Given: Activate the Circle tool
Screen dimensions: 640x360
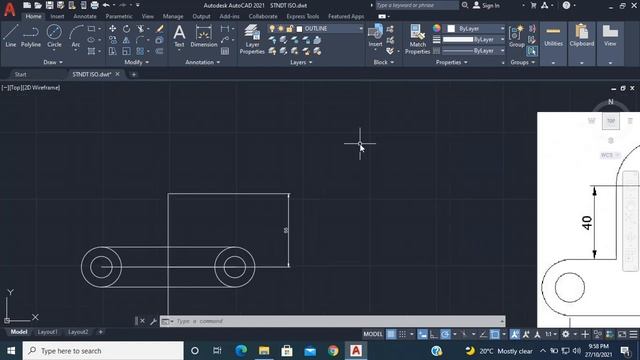Looking at the screenshot, I should point(54,36).
